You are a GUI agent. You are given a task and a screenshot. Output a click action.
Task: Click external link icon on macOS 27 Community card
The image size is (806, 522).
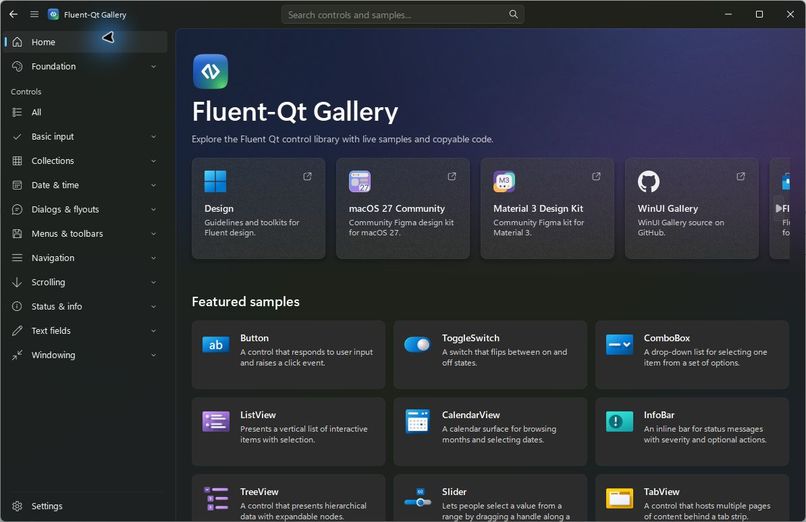pyautogui.click(x=452, y=176)
